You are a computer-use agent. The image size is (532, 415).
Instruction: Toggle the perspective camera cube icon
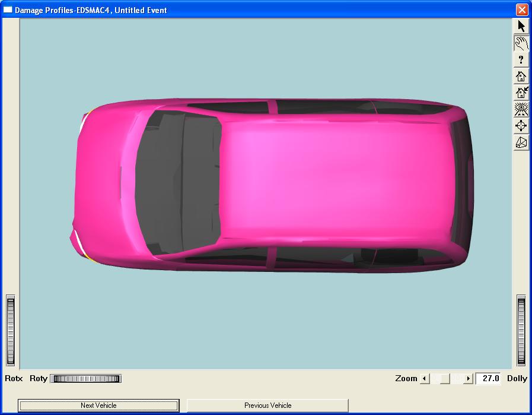[x=521, y=142]
